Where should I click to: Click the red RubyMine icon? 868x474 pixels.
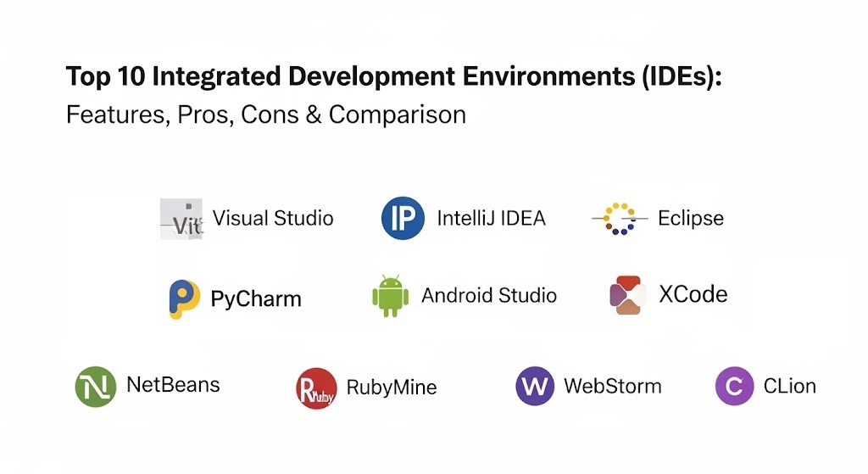316,388
